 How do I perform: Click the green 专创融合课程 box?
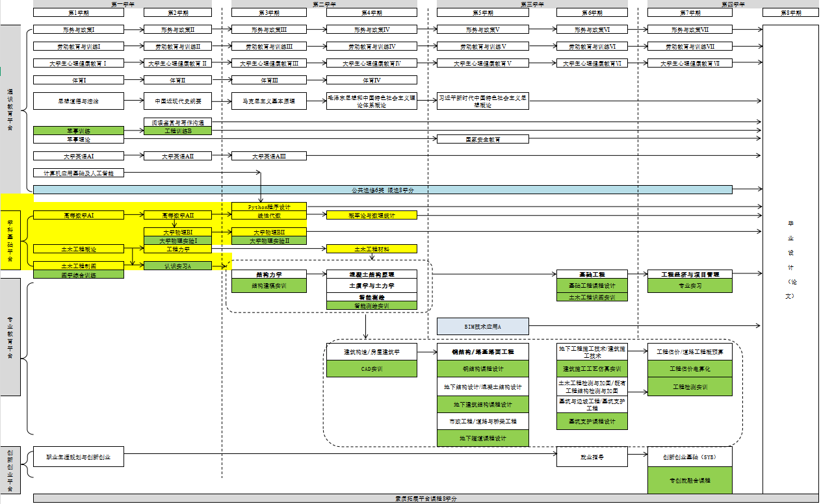[690, 480]
